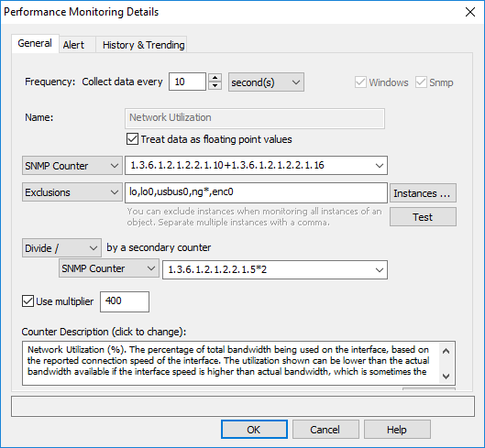
Task: Close the Performance Monitoring Details dialog
Action: tap(470, 12)
